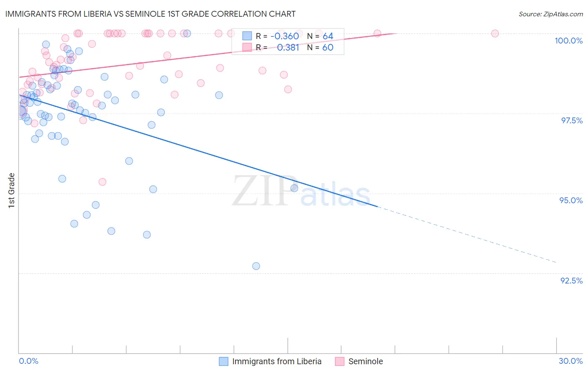
Task: Click the 97.5% y-axis label
Action: point(571,120)
